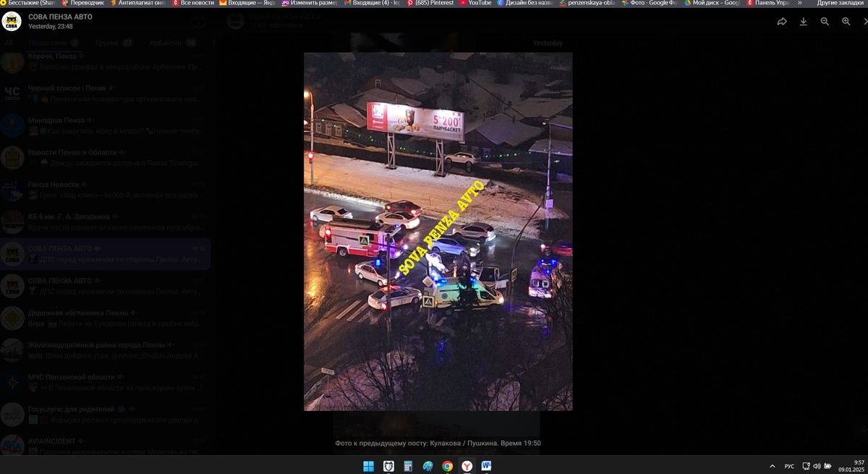Open the Windows Start menu
The image size is (868, 474).
368,466
